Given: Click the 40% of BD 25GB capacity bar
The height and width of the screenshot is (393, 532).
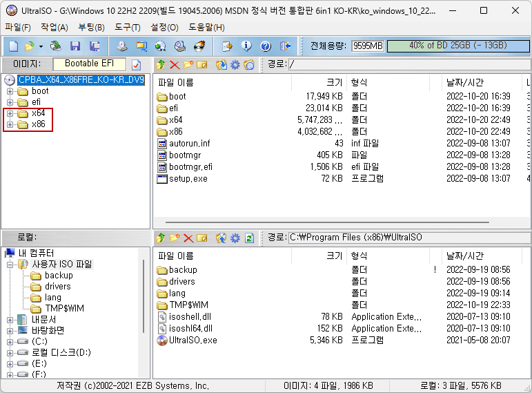Looking at the screenshot, I should click(458, 46).
